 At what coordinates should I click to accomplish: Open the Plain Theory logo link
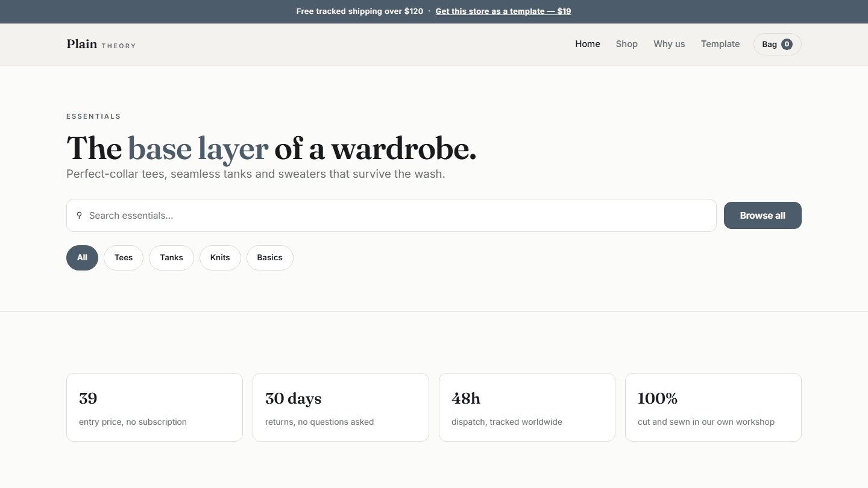(101, 44)
